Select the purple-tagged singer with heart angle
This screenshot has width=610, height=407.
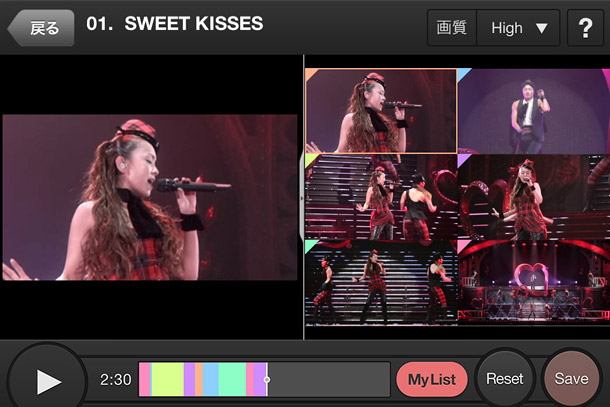(533, 196)
